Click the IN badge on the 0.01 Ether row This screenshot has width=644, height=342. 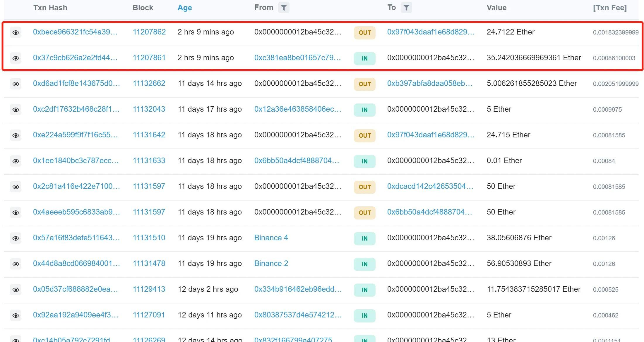[x=364, y=161]
